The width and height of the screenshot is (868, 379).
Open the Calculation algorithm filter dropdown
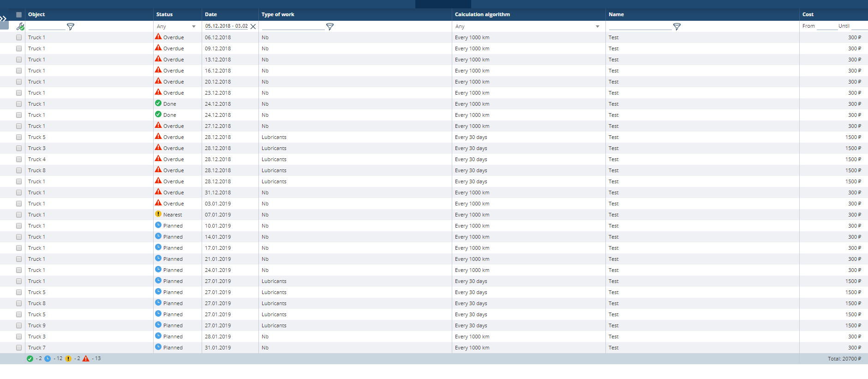(527, 27)
